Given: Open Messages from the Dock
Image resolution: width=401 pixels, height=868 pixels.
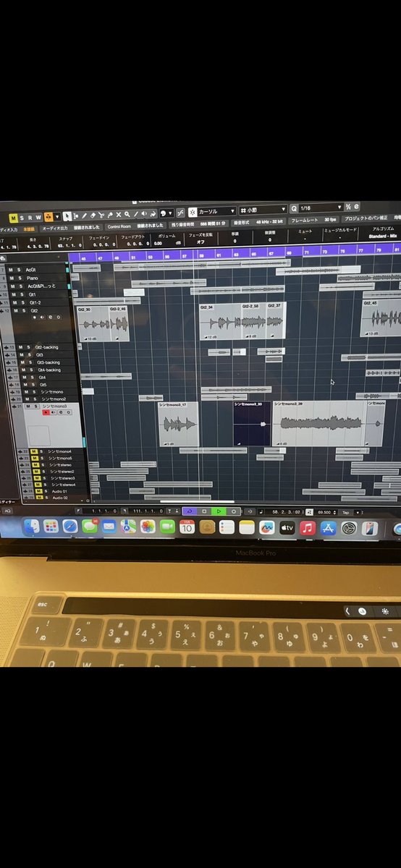Looking at the screenshot, I should 89,527.
